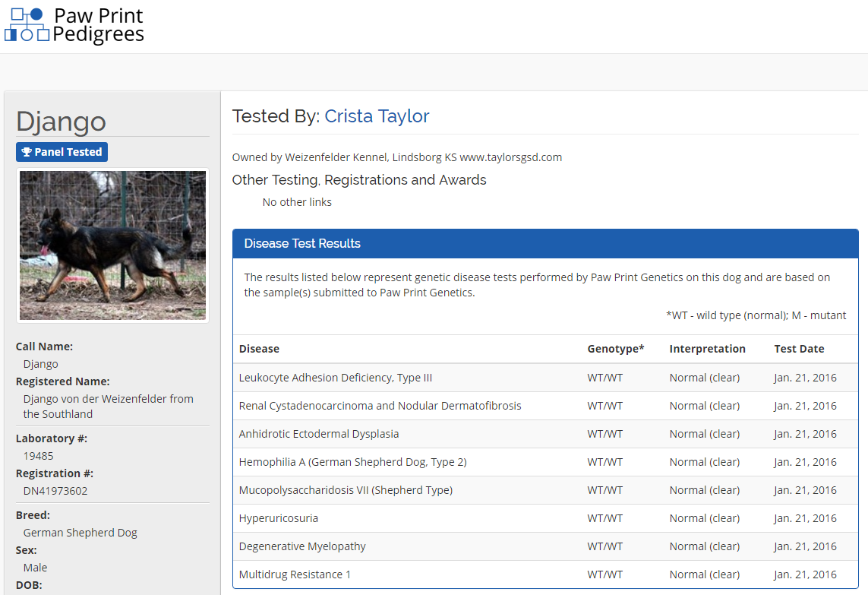Select the Leukocyte Adhesion Deficiency, Type III row

click(x=545, y=378)
